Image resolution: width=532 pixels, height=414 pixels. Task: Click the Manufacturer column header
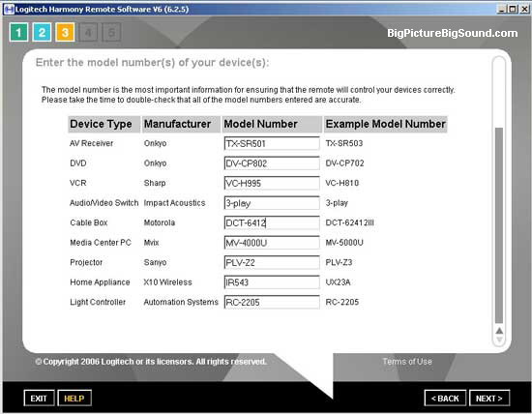point(181,124)
